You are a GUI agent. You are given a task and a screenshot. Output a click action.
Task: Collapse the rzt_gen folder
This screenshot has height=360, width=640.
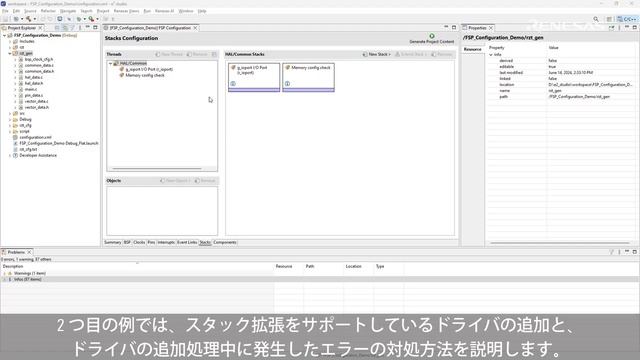point(10,53)
